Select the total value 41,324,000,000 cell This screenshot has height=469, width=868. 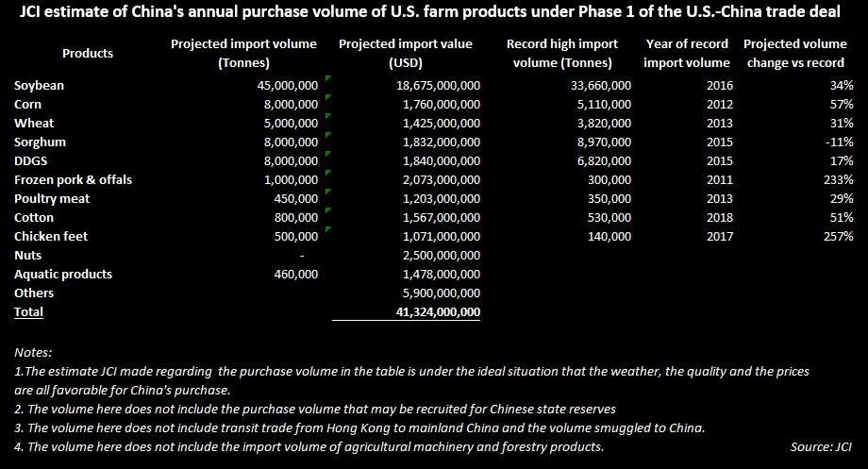pyautogui.click(x=438, y=311)
